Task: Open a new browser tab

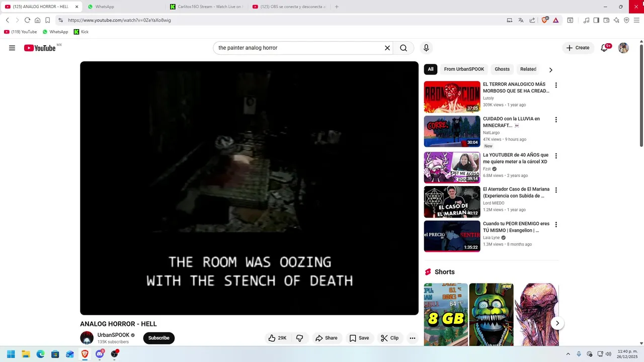Action: point(337,7)
